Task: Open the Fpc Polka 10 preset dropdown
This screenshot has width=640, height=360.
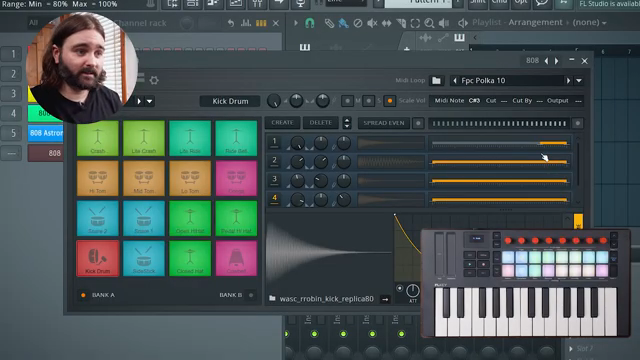Action: coord(579,80)
